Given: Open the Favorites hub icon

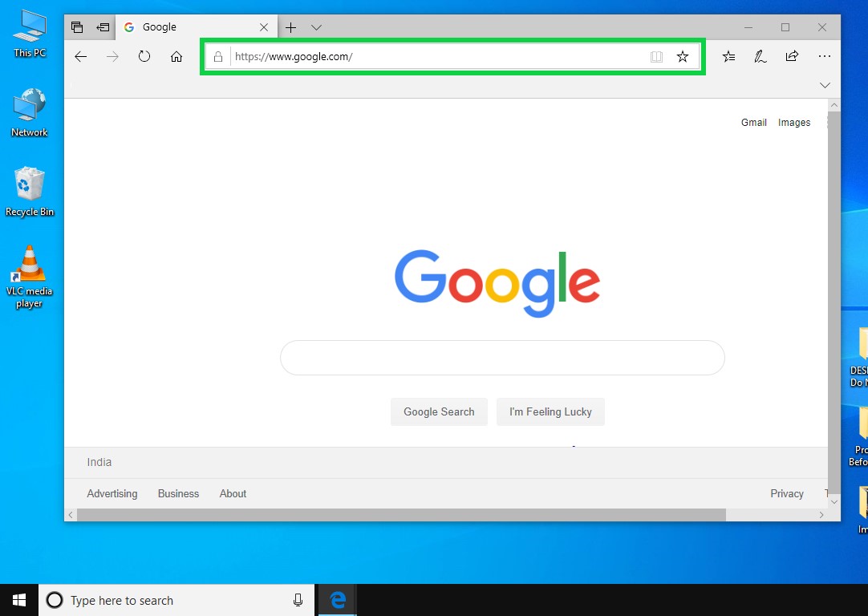Looking at the screenshot, I should [729, 56].
